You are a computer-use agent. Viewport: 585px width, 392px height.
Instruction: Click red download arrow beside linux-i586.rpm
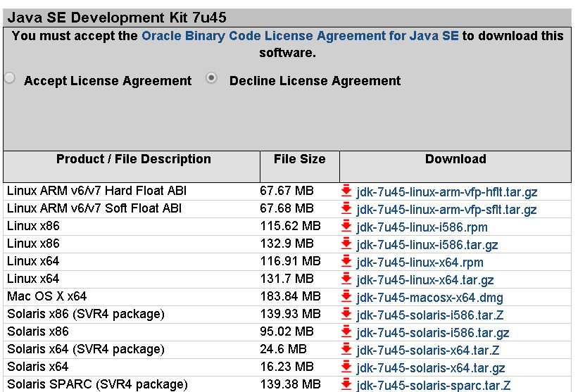(x=346, y=226)
